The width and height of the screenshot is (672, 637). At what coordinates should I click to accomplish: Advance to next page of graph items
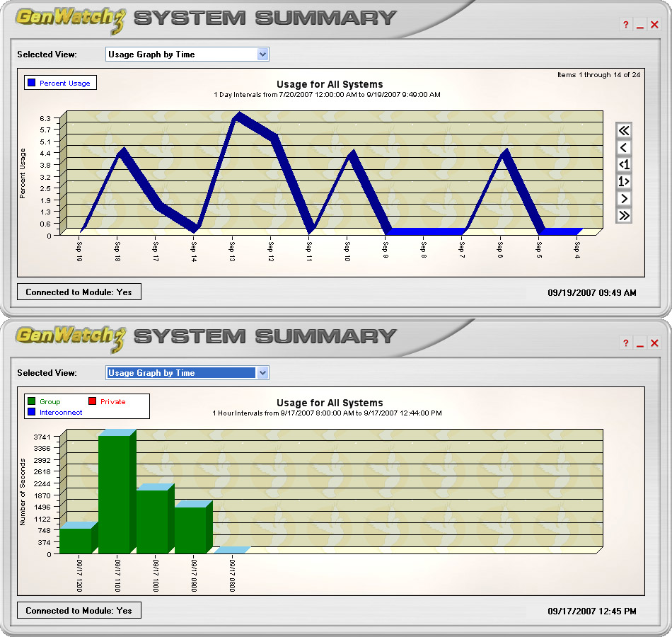[623, 198]
